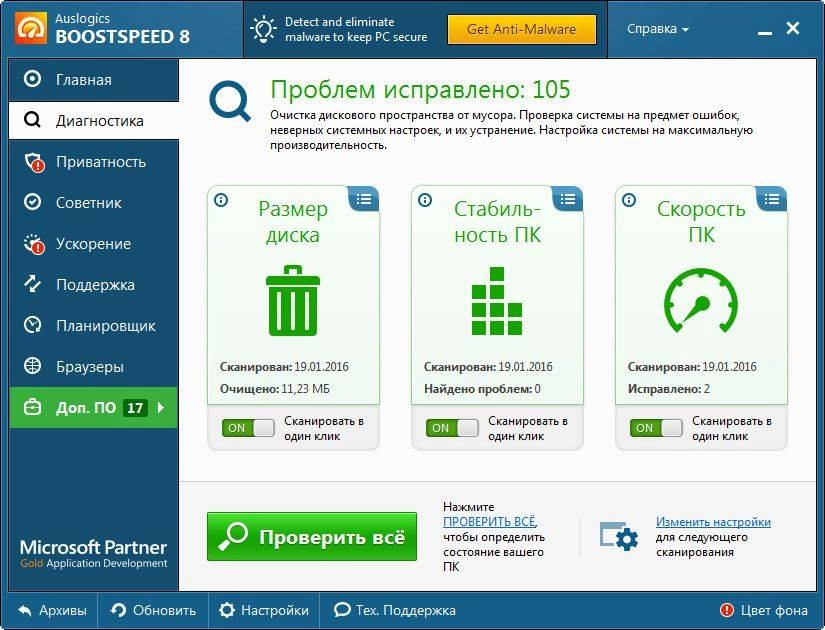The width and height of the screenshot is (825, 630).
Task: Open Настройки in the bottom bar
Action: coord(264,610)
